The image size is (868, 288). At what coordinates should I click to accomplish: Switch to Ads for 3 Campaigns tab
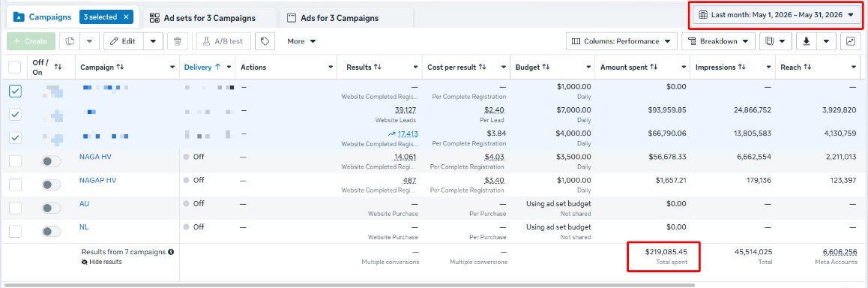[x=346, y=18]
